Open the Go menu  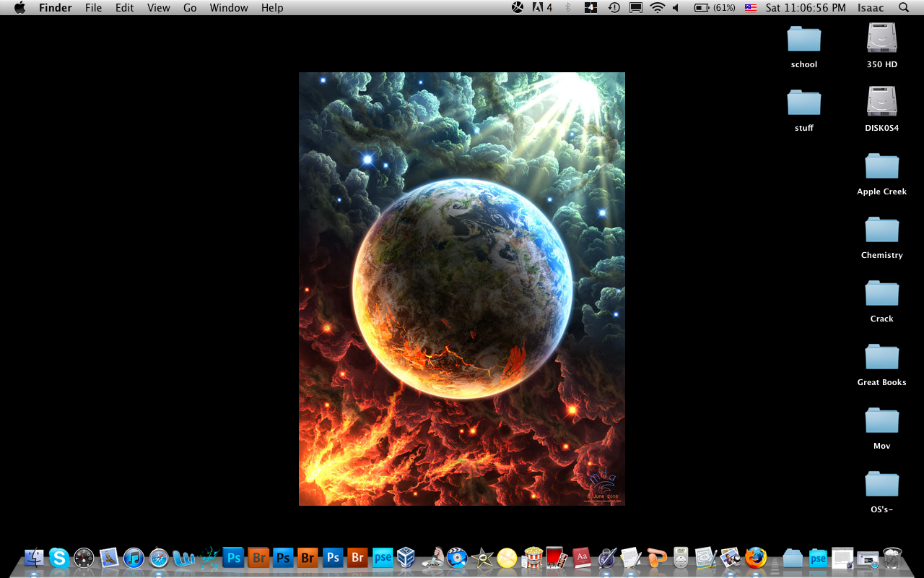pyautogui.click(x=190, y=8)
